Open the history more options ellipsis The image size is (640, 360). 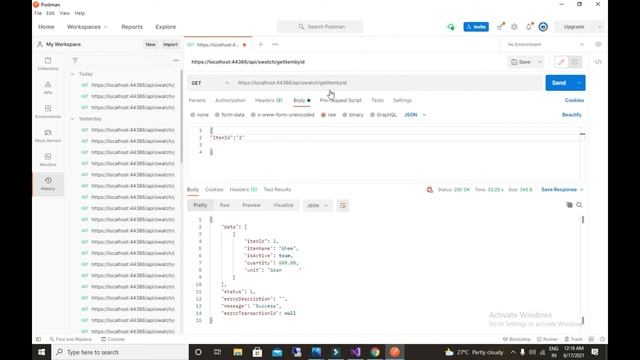point(176,60)
